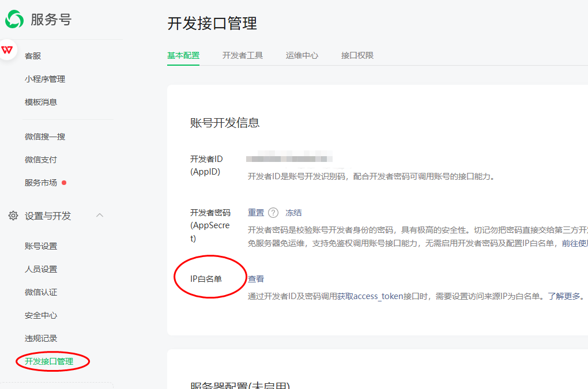Click the gear icon beside 设置与开发
Viewport: 588px width, 389px height.
coord(13,216)
